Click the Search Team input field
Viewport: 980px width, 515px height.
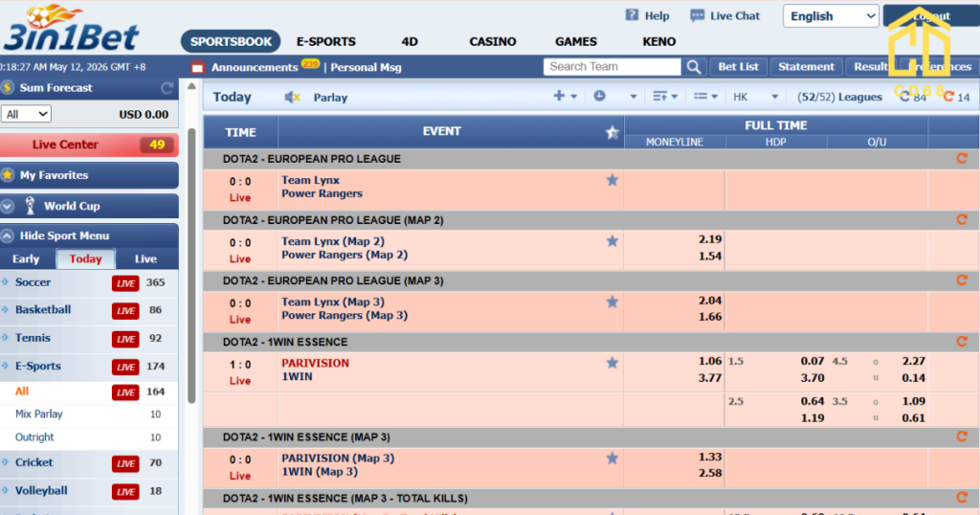pyautogui.click(x=612, y=67)
